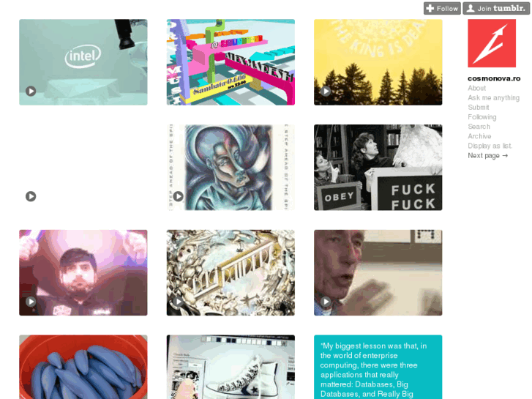Play the old man talking video
This screenshot has height=399, width=532.
[326, 302]
